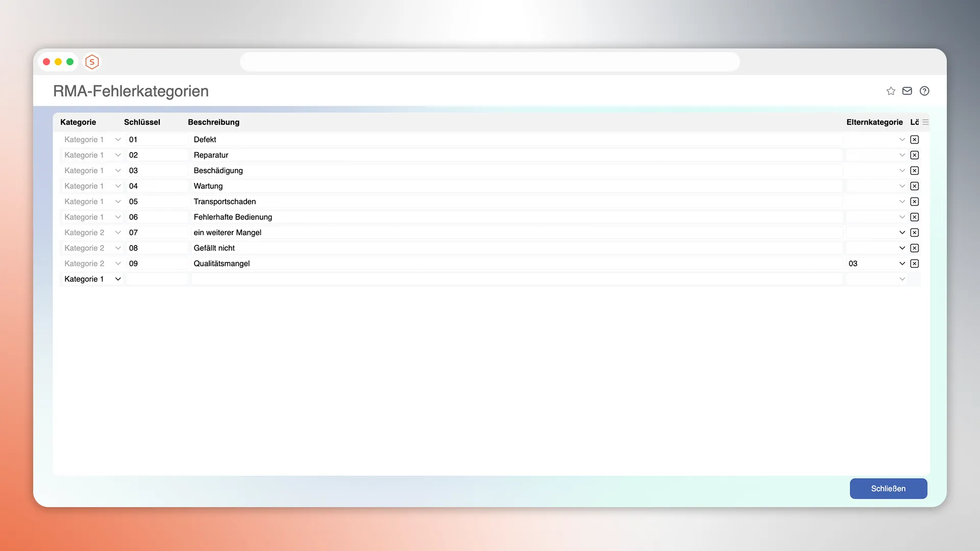Delete the Transportschaden row
The width and height of the screenshot is (980, 551).
914,202
